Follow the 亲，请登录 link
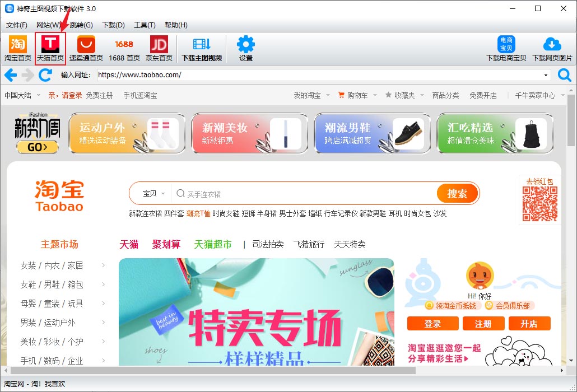Viewport: 577px width, 392px height. tap(65, 95)
